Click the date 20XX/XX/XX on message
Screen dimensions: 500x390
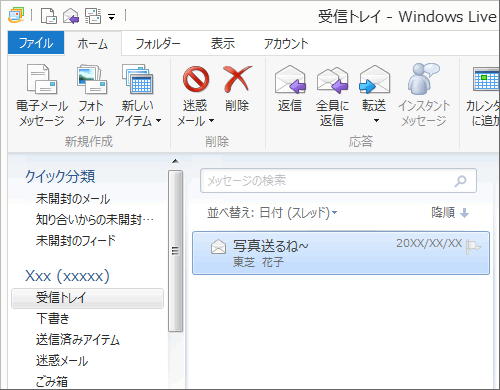pyautogui.click(x=429, y=243)
